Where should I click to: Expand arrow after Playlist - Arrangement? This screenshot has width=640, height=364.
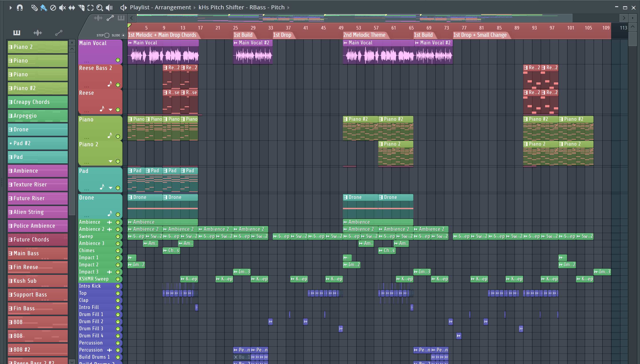(x=195, y=8)
